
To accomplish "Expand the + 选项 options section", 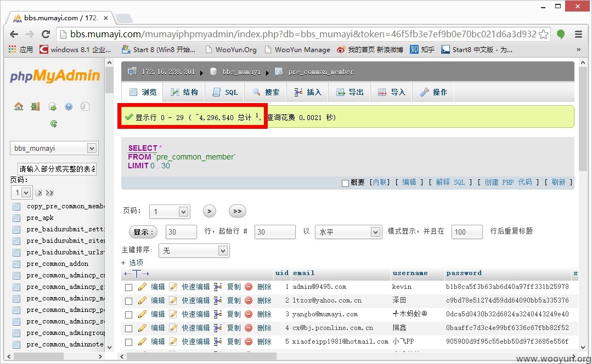I will point(132,263).
